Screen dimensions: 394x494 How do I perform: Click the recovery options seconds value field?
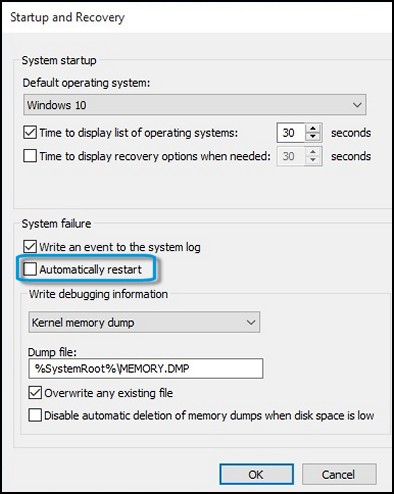point(291,156)
